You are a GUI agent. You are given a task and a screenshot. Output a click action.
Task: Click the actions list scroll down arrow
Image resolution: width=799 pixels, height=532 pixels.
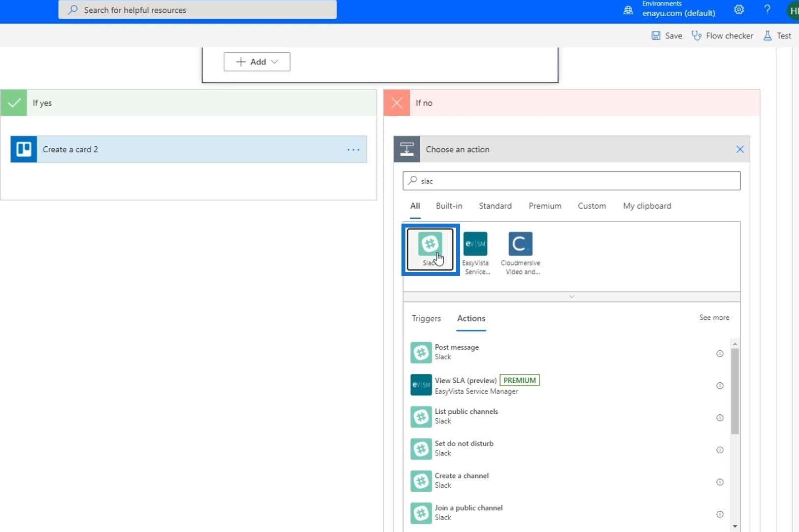[735, 527]
